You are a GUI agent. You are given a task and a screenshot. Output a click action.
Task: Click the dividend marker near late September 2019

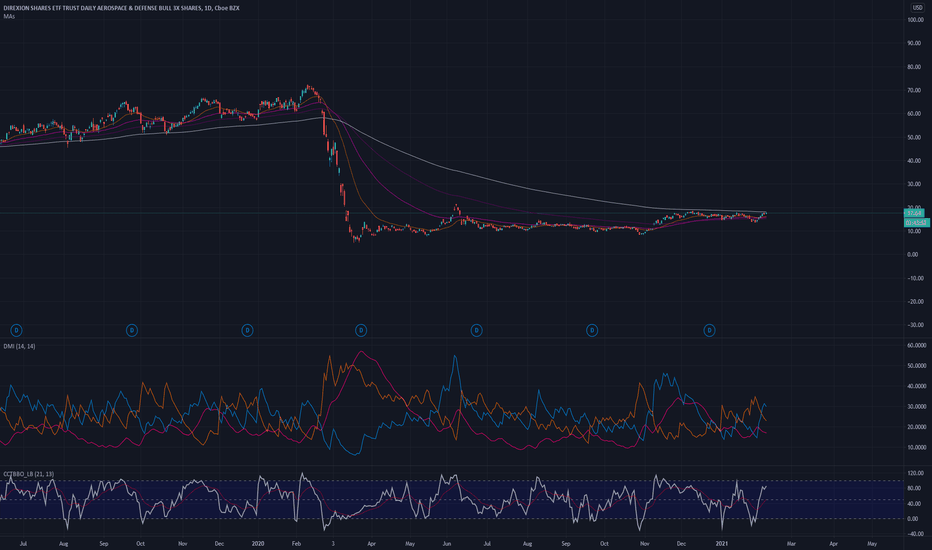pyautogui.click(x=132, y=330)
